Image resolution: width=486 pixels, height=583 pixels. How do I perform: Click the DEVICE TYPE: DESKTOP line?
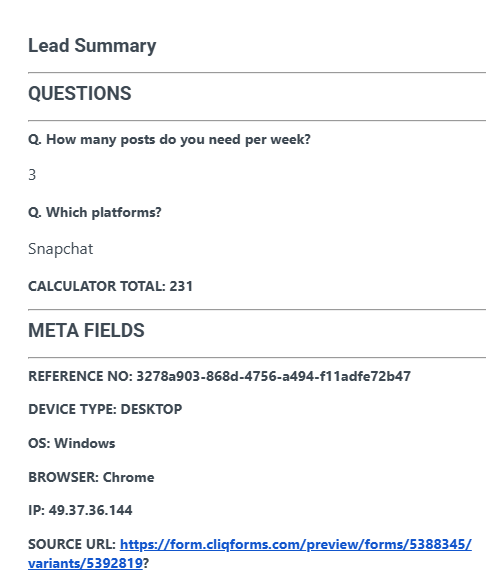[x=105, y=409]
